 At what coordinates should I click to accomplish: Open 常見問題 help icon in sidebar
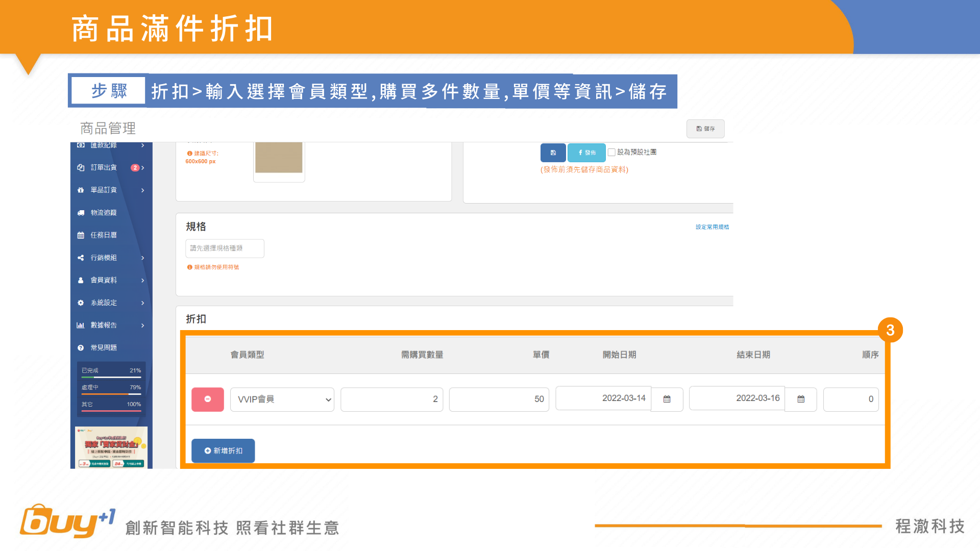(x=81, y=348)
